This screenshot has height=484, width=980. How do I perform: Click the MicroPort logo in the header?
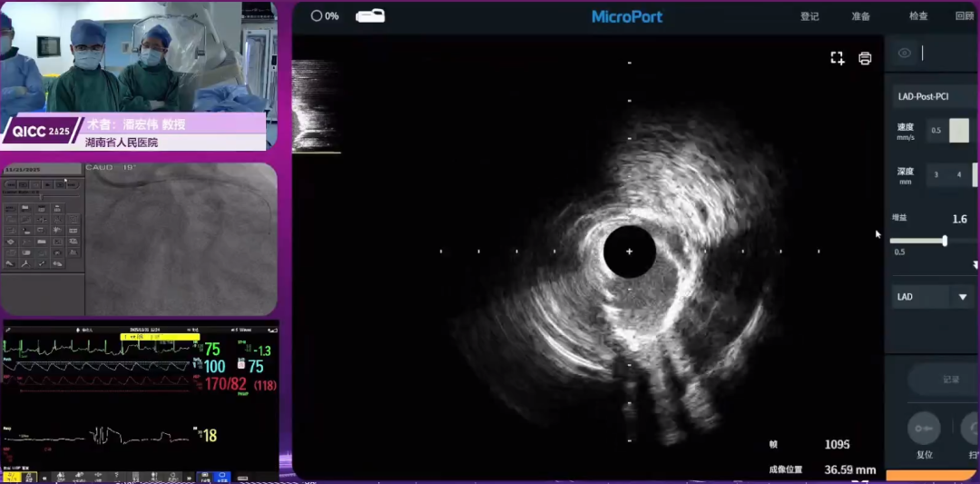(x=627, y=16)
